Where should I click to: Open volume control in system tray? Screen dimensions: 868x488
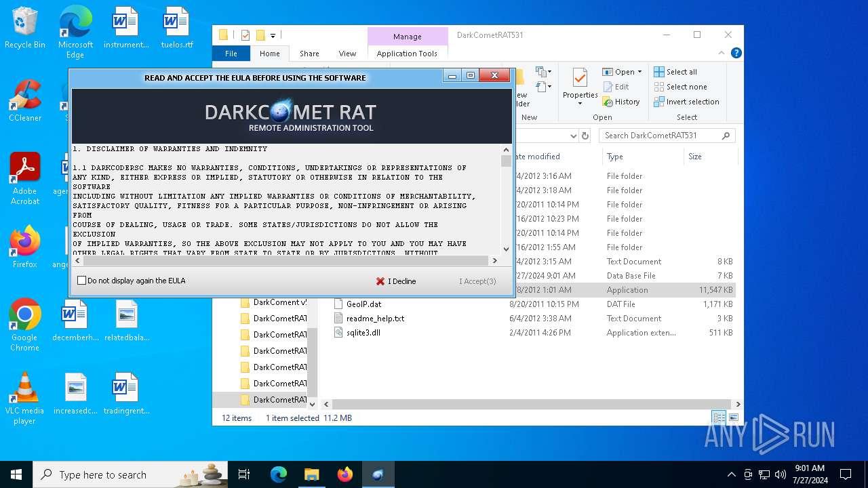click(781, 474)
